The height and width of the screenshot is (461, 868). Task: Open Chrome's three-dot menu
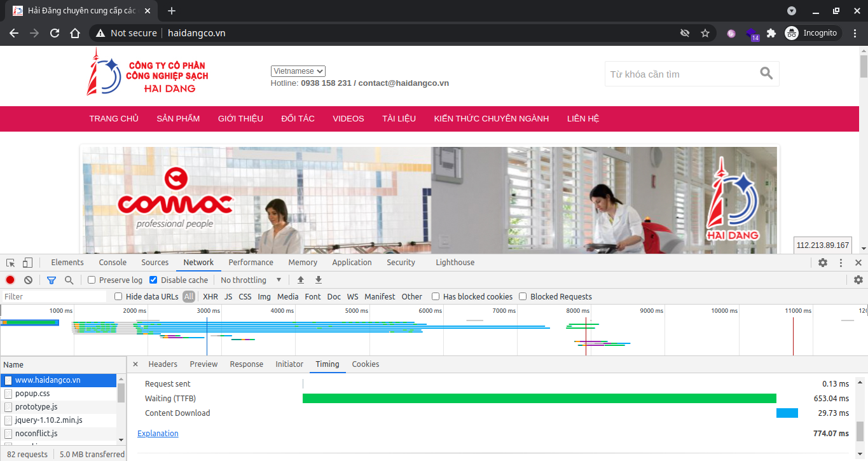point(855,33)
